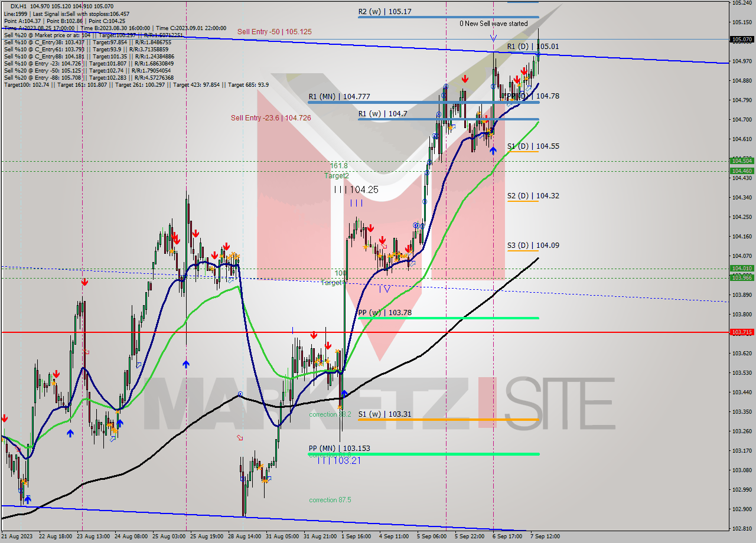Select the '25 Aug 03:00' time axis label
Screen dimensions: 756x543
coord(168,537)
